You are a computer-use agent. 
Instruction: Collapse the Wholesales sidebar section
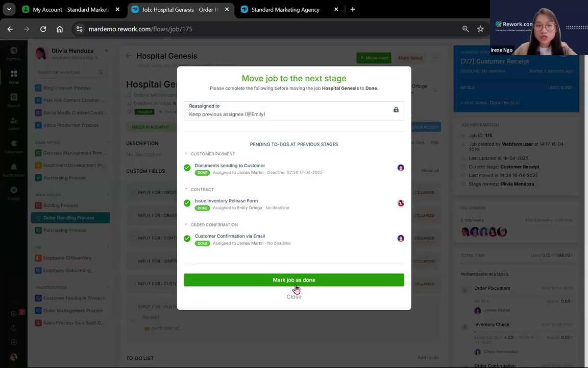coord(108,195)
